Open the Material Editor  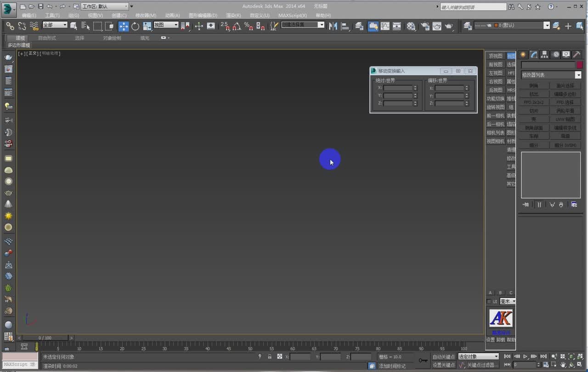(411, 26)
